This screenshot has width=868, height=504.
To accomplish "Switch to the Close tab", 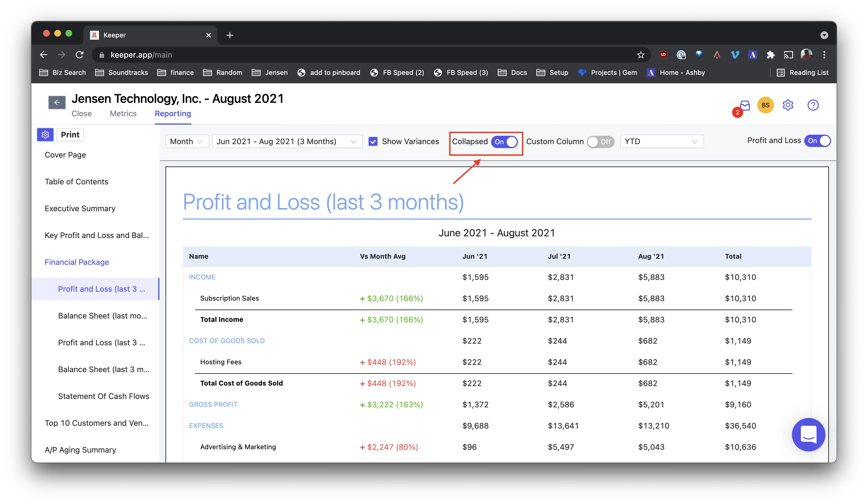I will (x=82, y=113).
